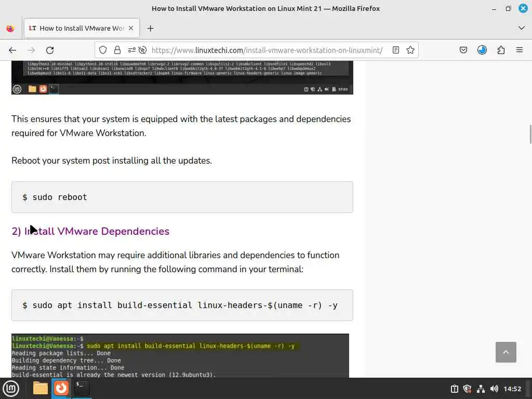Screen dimensions: 532x399
Task: Save page to Pocket
Action: [463, 50]
